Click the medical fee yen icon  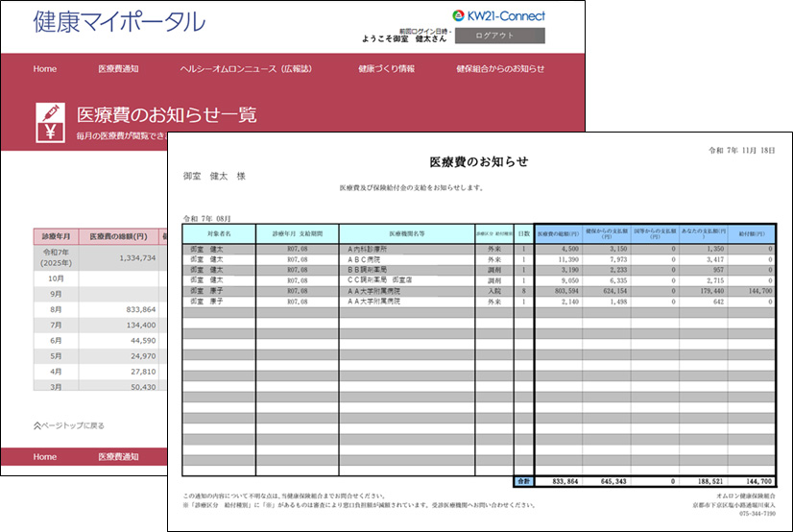pos(51,122)
